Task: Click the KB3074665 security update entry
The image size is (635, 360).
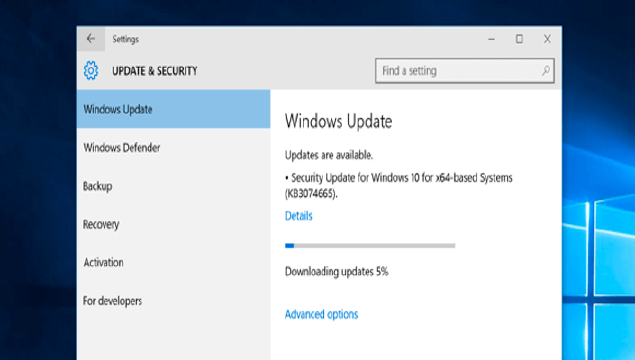Action: 398,185
